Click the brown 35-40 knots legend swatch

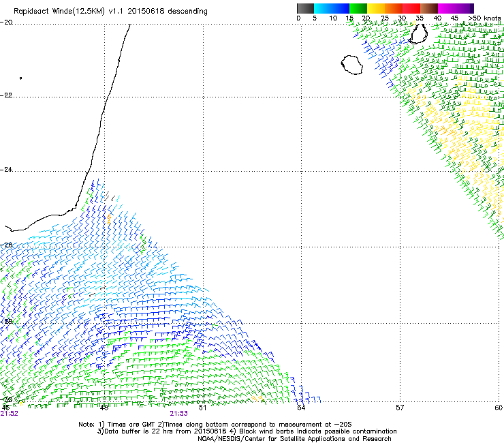click(429, 8)
